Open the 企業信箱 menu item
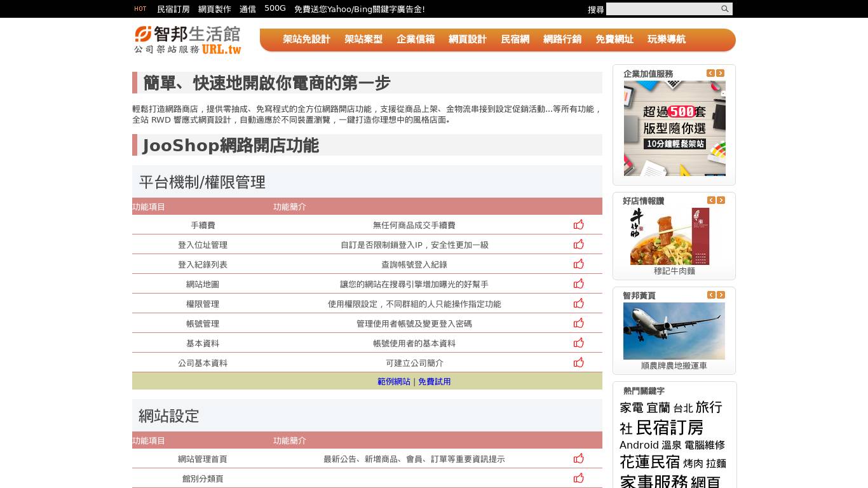The width and height of the screenshot is (868, 488). tap(416, 39)
